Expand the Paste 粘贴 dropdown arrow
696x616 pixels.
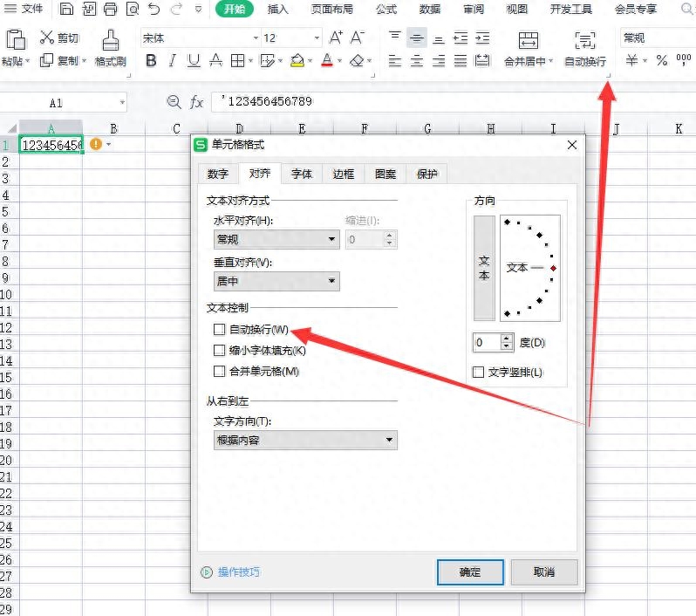(x=28, y=61)
